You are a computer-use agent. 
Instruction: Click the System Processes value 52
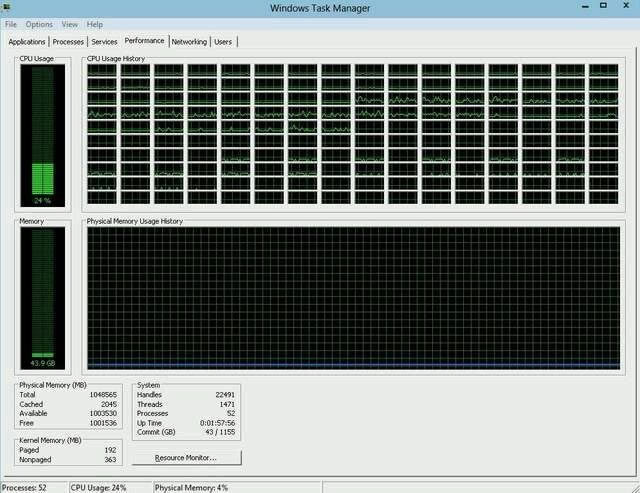tap(231, 413)
